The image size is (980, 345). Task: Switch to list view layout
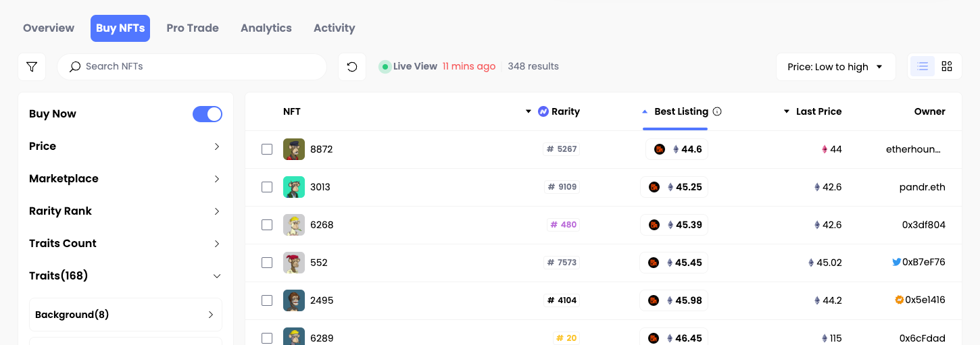(x=923, y=66)
